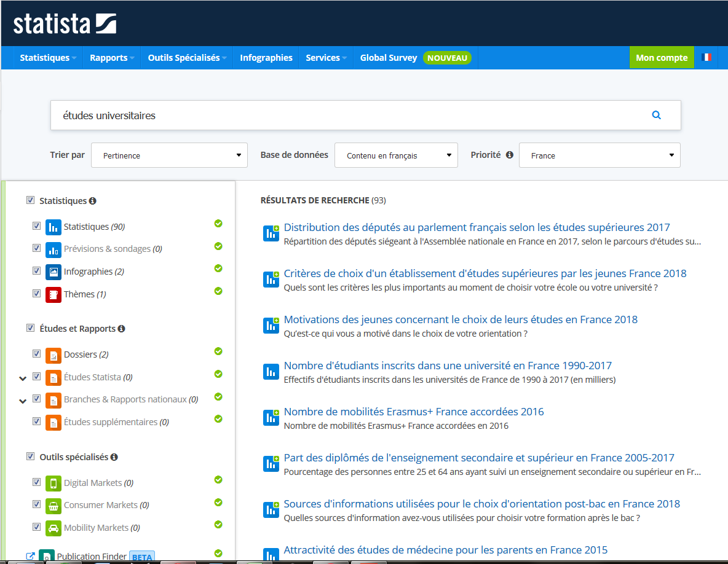The height and width of the screenshot is (564, 728).
Task: Click the search magnifier icon
Action: coord(656,115)
